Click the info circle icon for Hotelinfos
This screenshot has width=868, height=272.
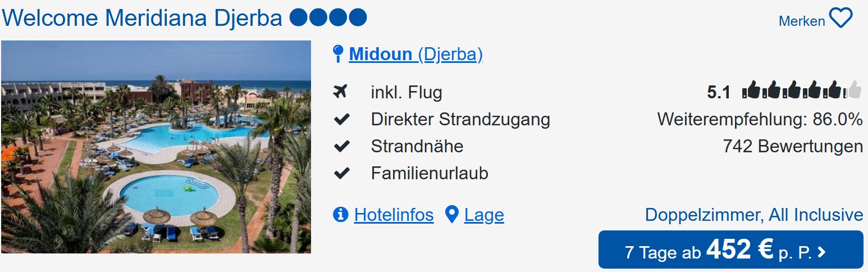[340, 215]
